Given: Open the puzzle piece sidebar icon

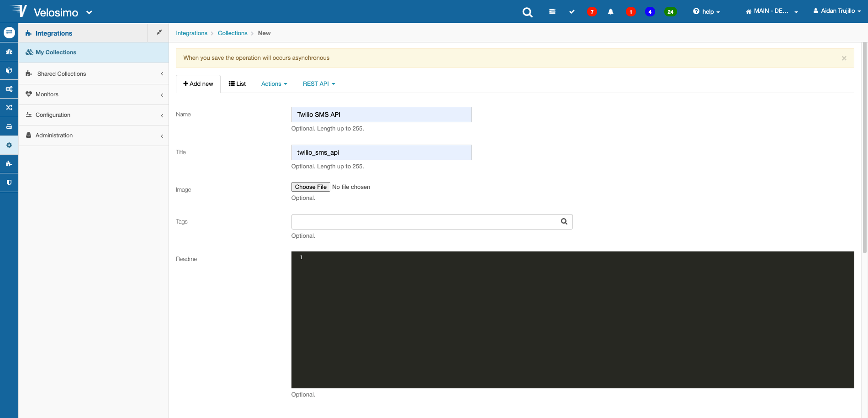Looking at the screenshot, I should tap(9, 163).
